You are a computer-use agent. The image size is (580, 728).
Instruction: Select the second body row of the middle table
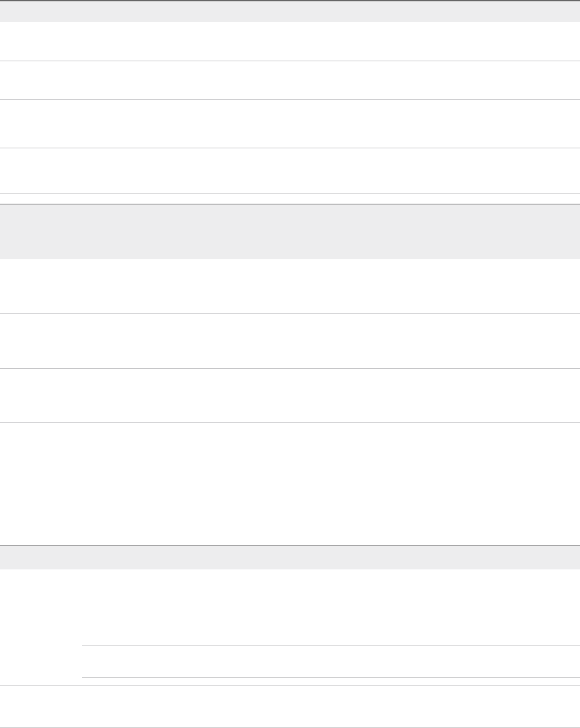pyautogui.click(x=290, y=340)
